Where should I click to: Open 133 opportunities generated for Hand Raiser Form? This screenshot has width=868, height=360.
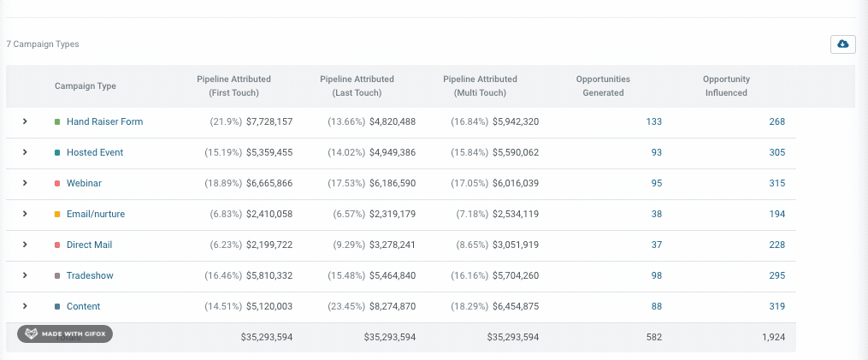[653, 121]
